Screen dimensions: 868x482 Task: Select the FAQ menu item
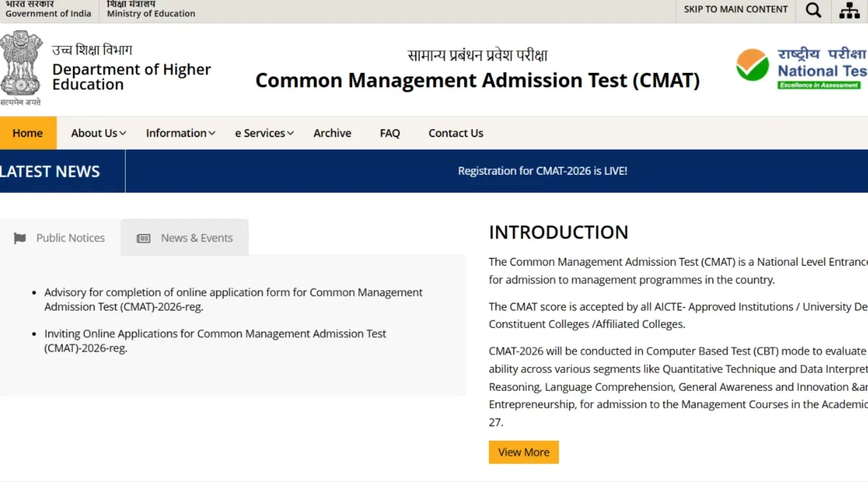390,133
